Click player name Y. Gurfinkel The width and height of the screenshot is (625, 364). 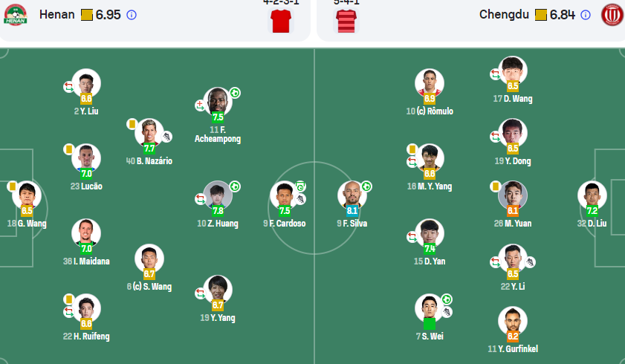click(x=513, y=349)
